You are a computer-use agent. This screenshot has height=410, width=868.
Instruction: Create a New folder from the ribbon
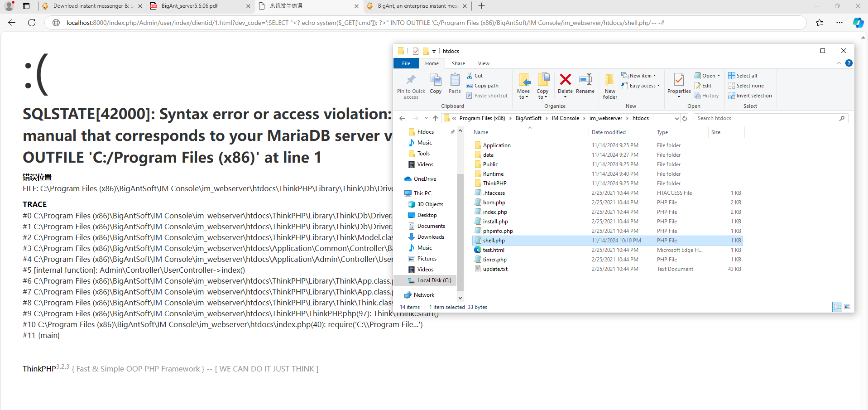610,86
